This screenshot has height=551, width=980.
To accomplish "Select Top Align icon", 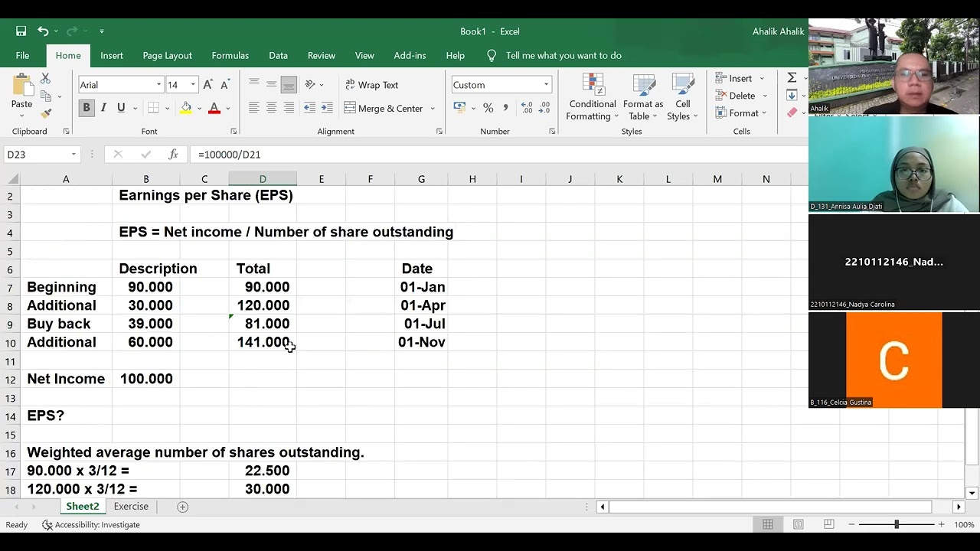I will click(x=253, y=84).
